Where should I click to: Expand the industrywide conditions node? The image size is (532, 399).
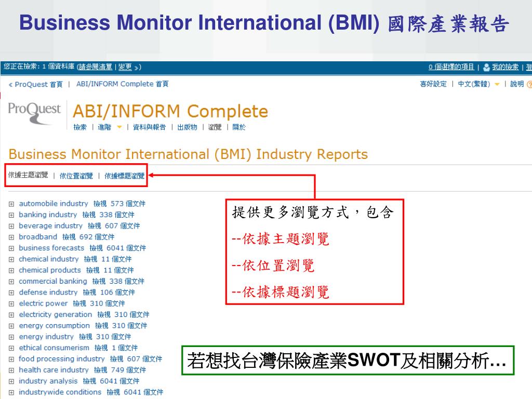click(x=11, y=393)
